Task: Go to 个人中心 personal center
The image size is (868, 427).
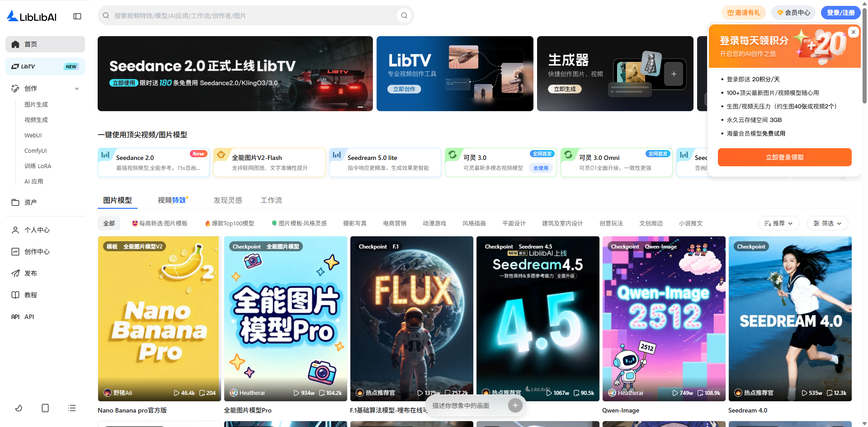Action: (37, 230)
